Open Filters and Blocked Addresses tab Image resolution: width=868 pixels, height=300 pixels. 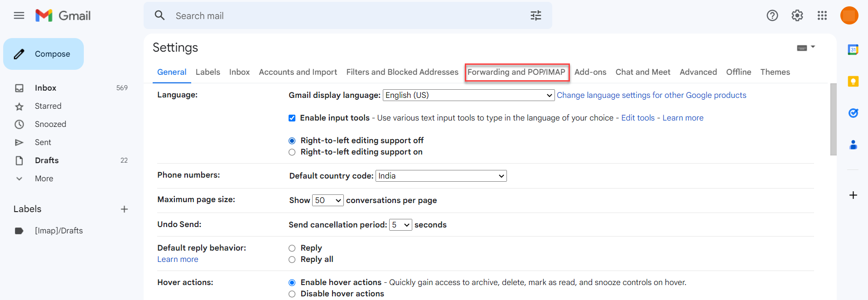tap(402, 72)
